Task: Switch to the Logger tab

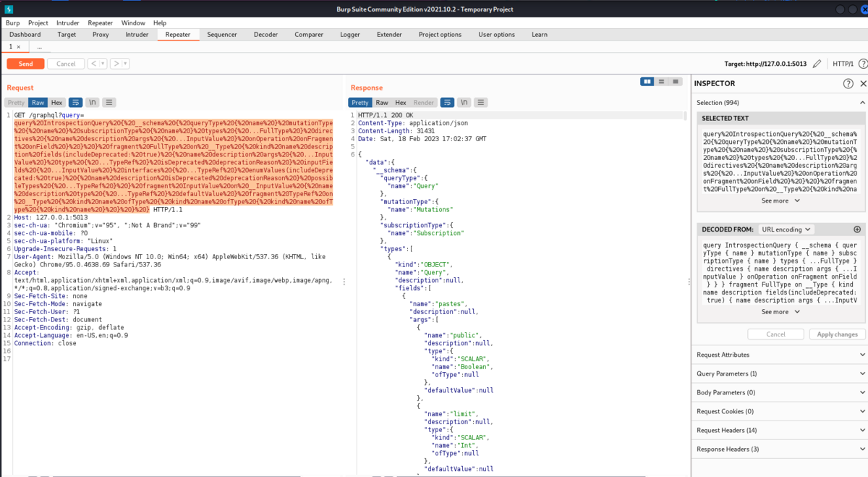Action: pyautogui.click(x=350, y=34)
